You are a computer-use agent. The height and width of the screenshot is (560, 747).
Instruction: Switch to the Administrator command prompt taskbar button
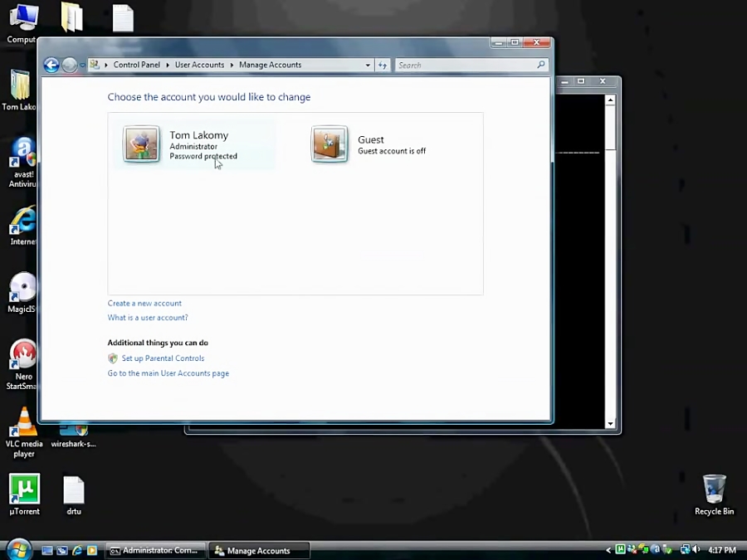pyautogui.click(x=154, y=550)
